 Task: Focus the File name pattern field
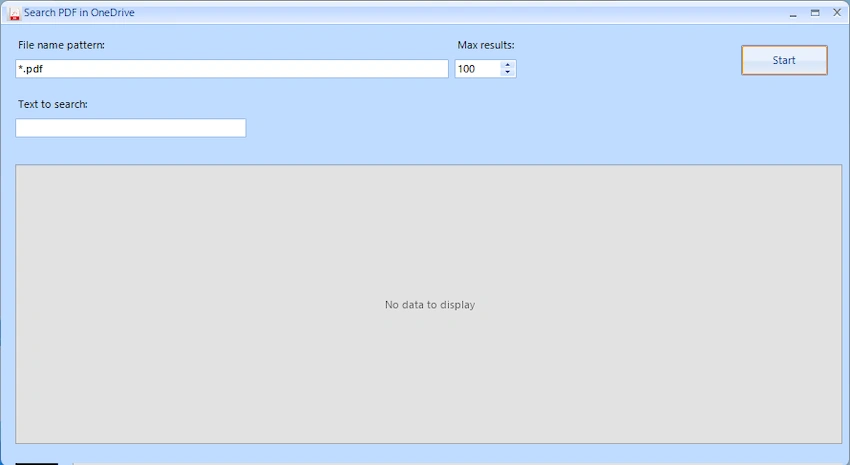[x=232, y=69]
